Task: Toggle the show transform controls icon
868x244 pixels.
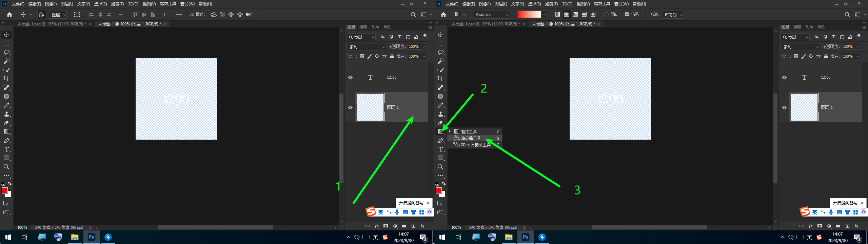Action: click(x=77, y=15)
